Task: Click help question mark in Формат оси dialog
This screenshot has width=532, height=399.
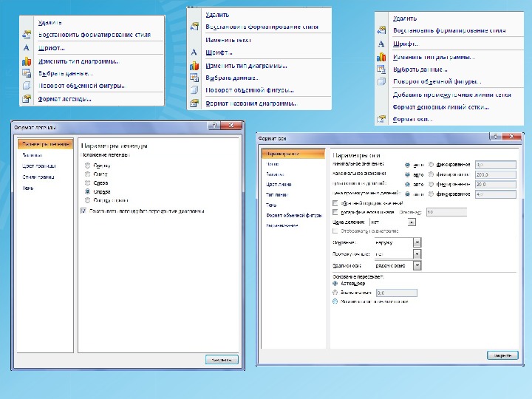Action: point(495,137)
